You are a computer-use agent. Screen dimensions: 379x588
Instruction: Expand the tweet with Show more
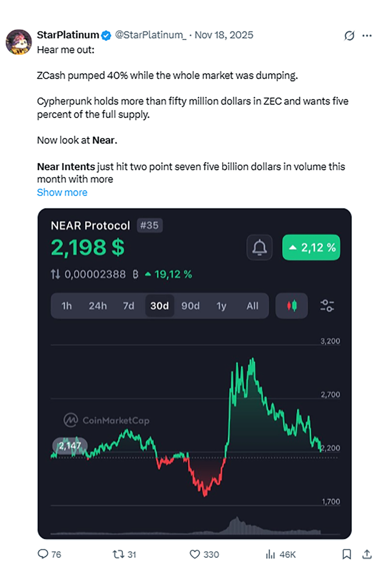pos(62,192)
